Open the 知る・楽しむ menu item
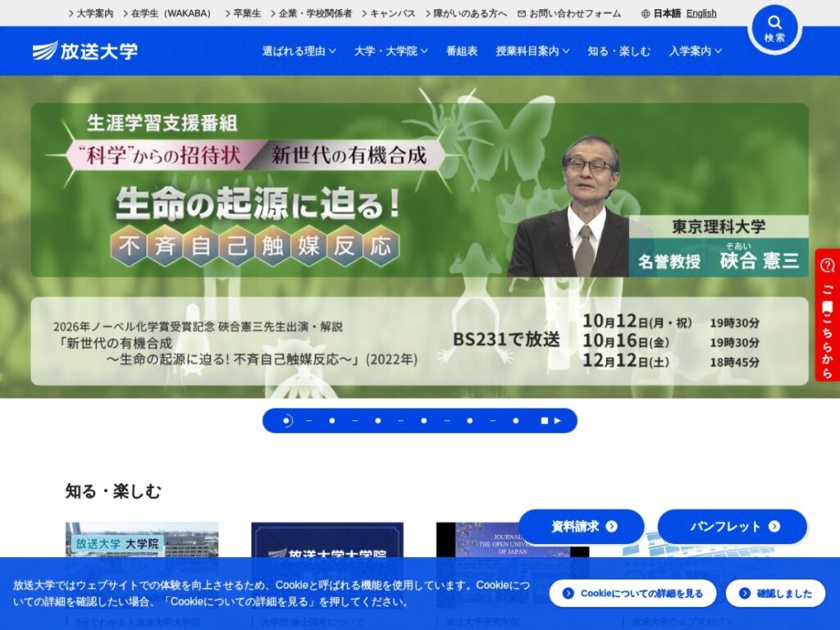The image size is (840, 630). pos(619,51)
